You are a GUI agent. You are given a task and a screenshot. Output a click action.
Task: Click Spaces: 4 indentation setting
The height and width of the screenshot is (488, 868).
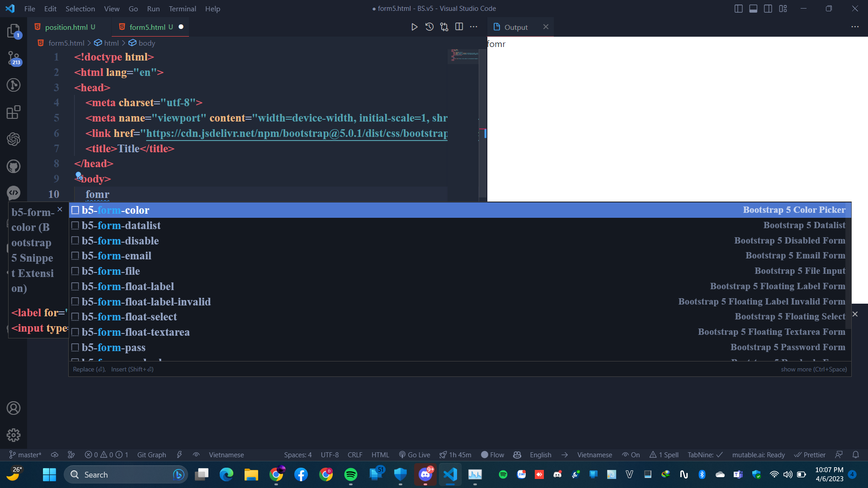pyautogui.click(x=297, y=455)
